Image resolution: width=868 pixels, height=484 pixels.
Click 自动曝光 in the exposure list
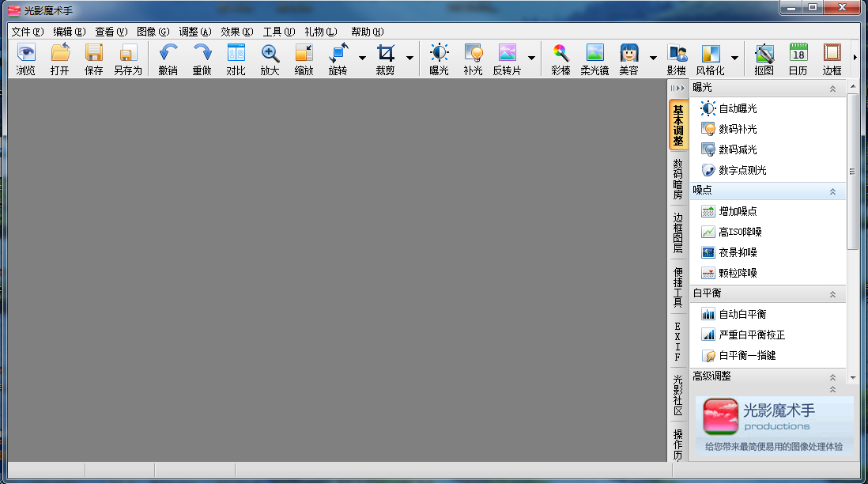[737, 108]
